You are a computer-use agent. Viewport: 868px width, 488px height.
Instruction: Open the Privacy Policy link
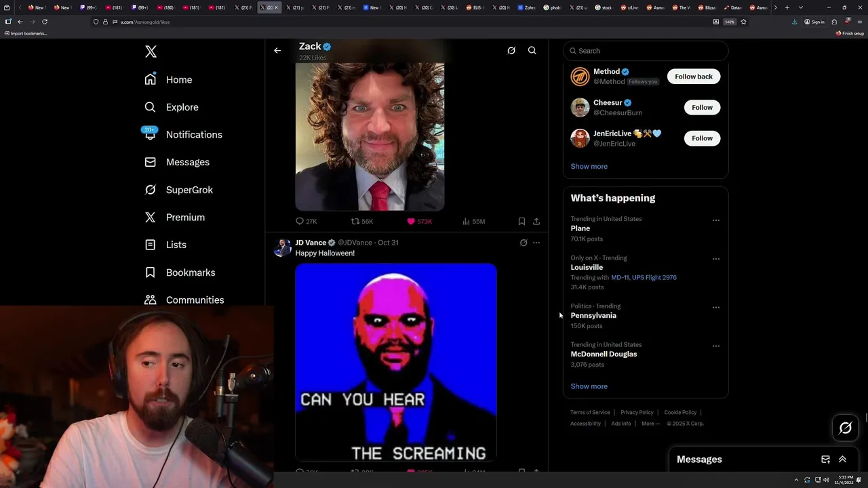[x=637, y=412]
